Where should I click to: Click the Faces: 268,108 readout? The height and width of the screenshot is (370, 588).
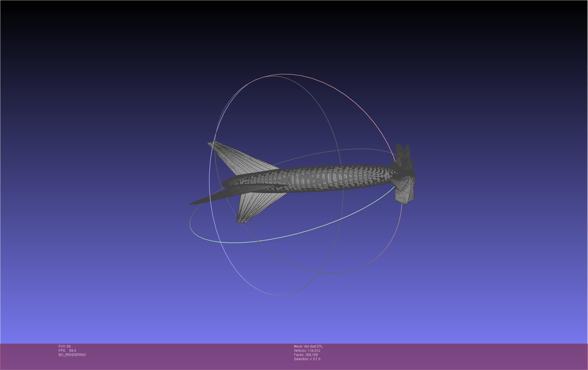(x=306, y=355)
